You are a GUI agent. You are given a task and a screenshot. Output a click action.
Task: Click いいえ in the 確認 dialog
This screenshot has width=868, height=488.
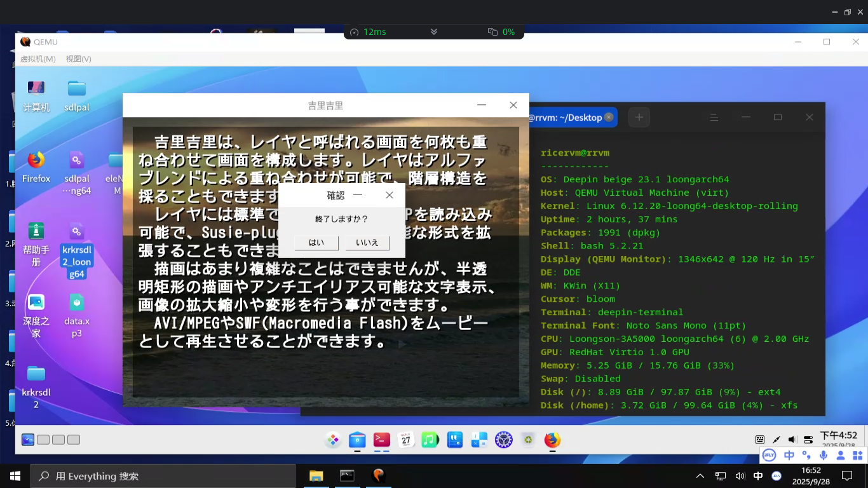pyautogui.click(x=367, y=243)
